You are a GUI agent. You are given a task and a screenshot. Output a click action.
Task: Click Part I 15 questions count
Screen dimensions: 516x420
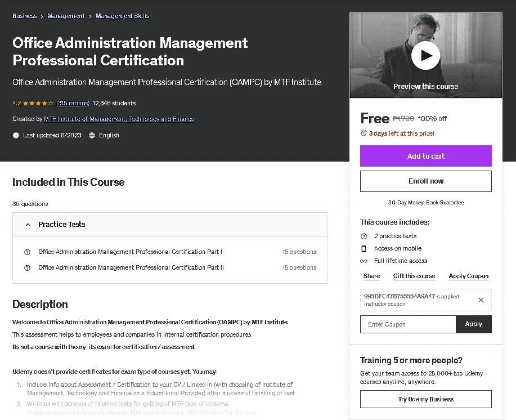click(299, 252)
